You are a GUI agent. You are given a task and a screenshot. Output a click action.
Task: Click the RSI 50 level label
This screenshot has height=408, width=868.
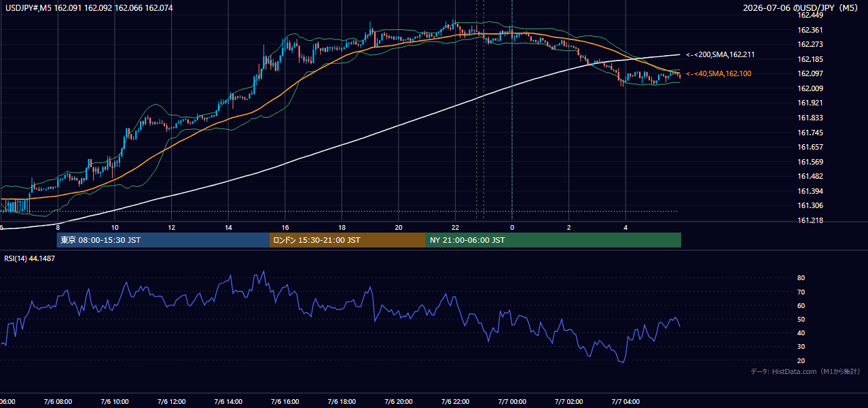point(801,320)
